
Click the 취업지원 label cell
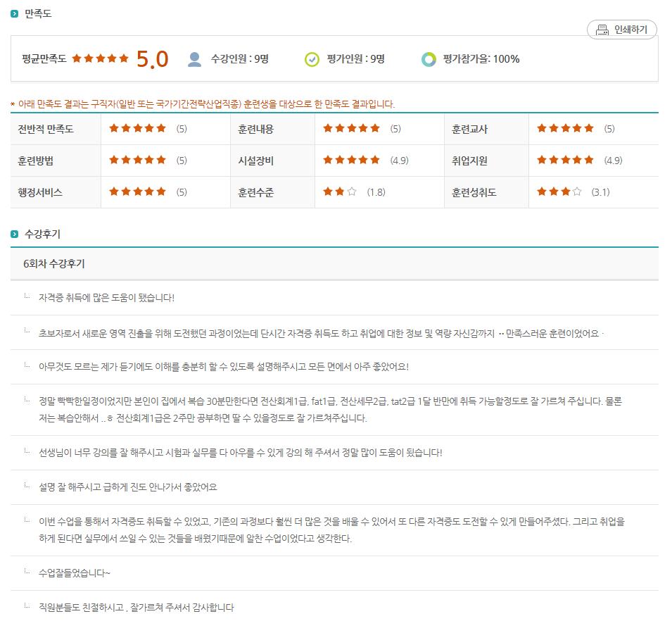[x=469, y=161]
